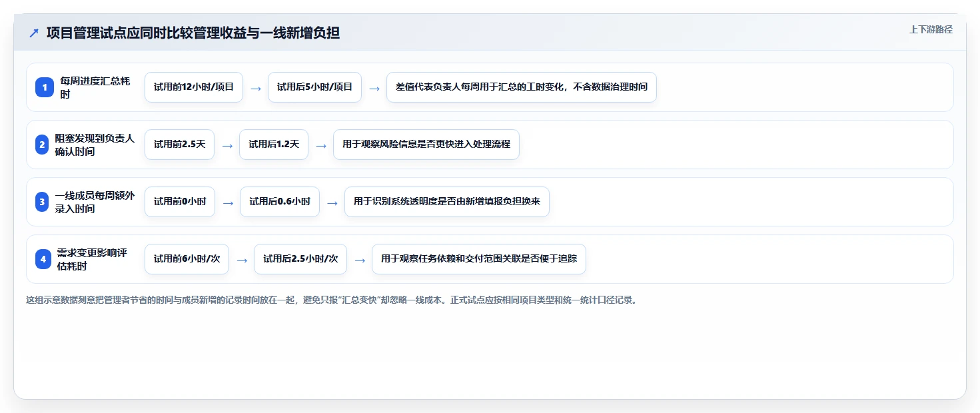
Task: Click the step 1 number badge
Action: 44,87
